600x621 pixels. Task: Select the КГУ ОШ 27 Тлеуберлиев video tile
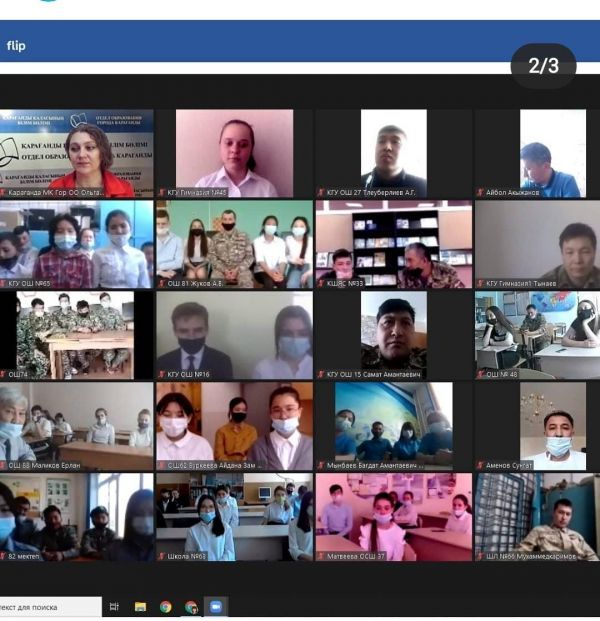[392, 150]
